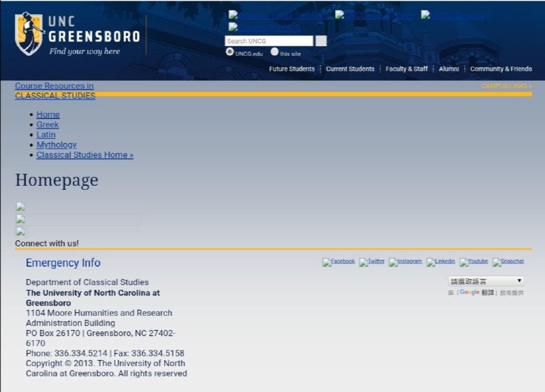
Task: Open the Linkedin social icon link
Action: coord(441,262)
